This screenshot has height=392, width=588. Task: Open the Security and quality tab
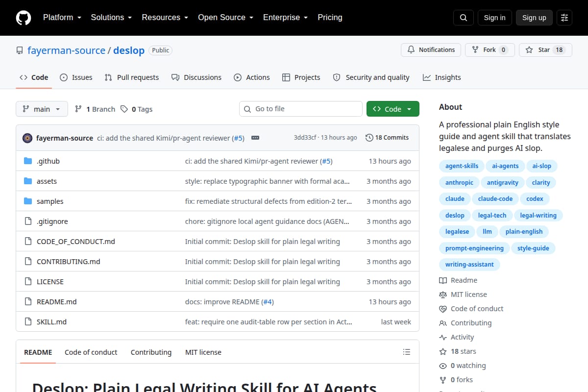tap(371, 77)
